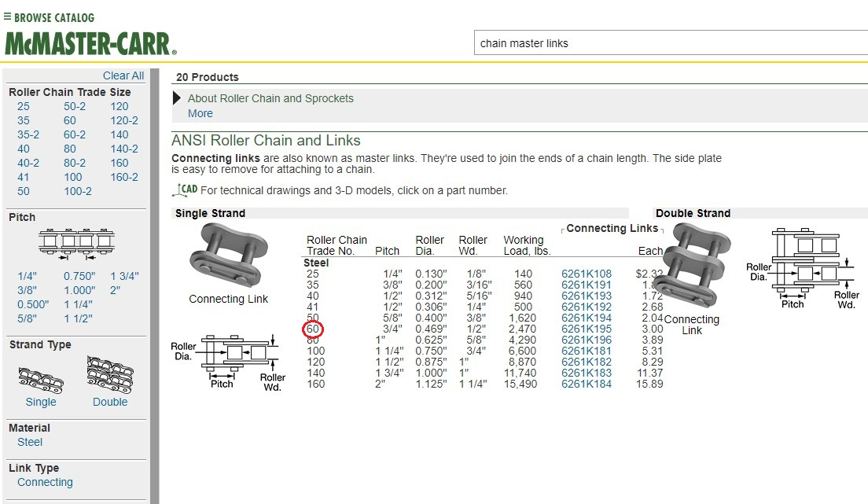
Task: Open part number 6261K183
Action: tap(587, 373)
